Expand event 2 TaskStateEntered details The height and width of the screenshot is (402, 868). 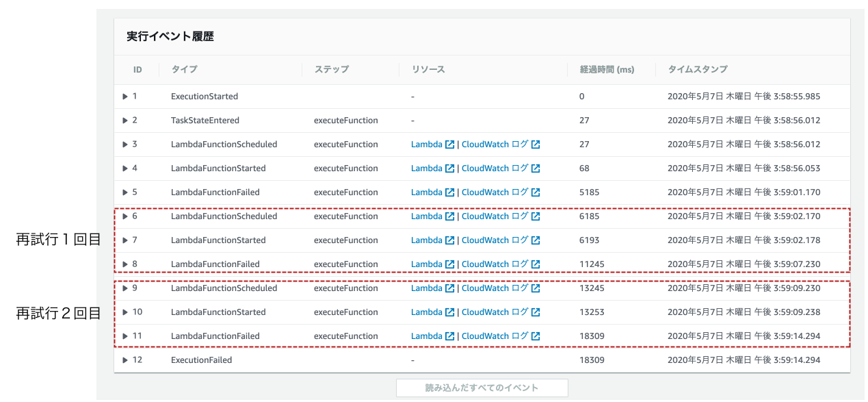click(x=125, y=121)
